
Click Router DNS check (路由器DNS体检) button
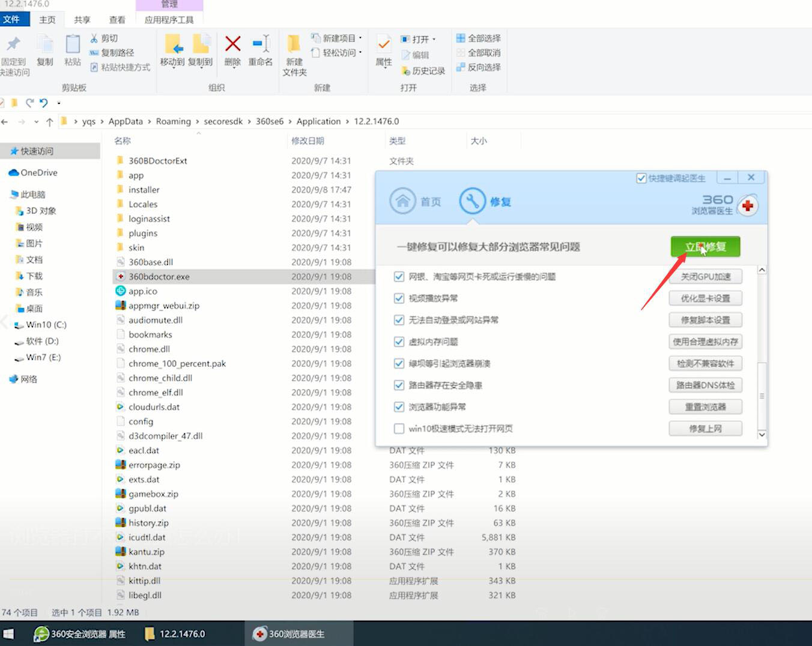(x=705, y=385)
